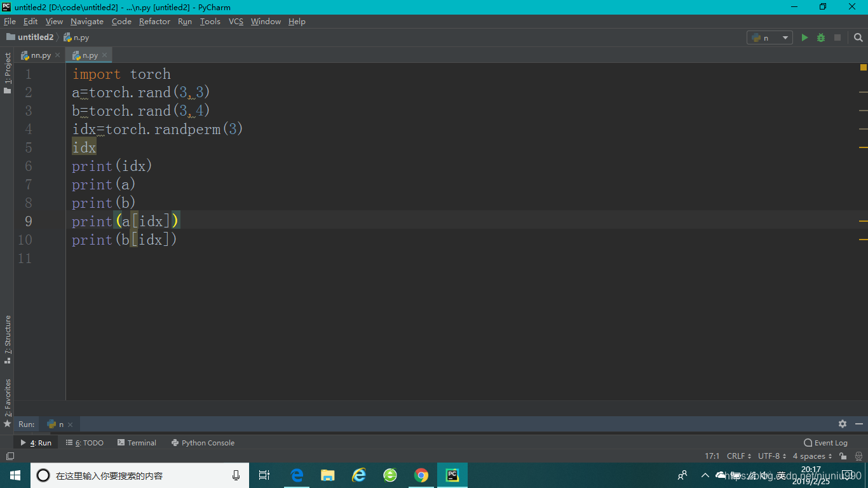Click 'print(b[idx])' on line 10
The width and height of the screenshot is (868, 488).
(124, 240)
